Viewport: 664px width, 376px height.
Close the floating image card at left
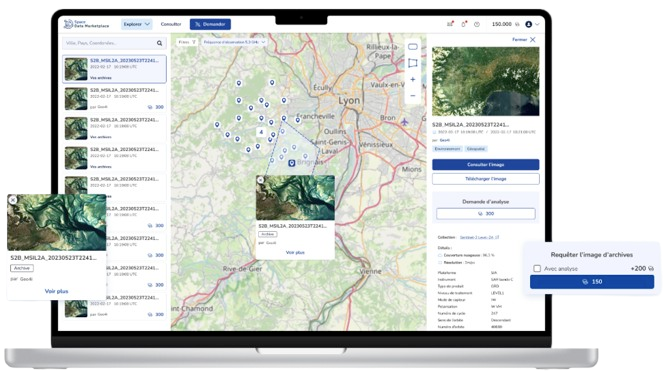13,199
